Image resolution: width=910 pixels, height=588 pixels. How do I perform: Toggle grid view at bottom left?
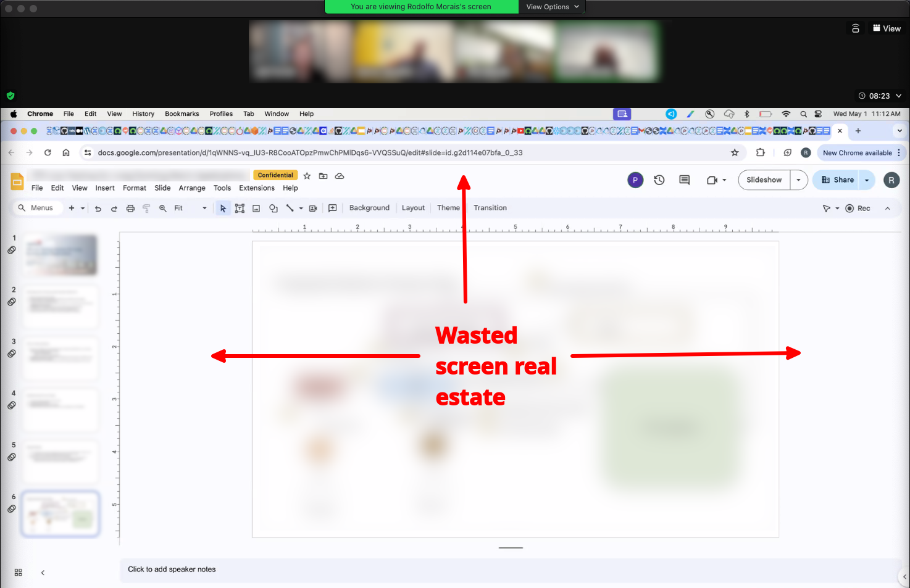tap(19, 573)
